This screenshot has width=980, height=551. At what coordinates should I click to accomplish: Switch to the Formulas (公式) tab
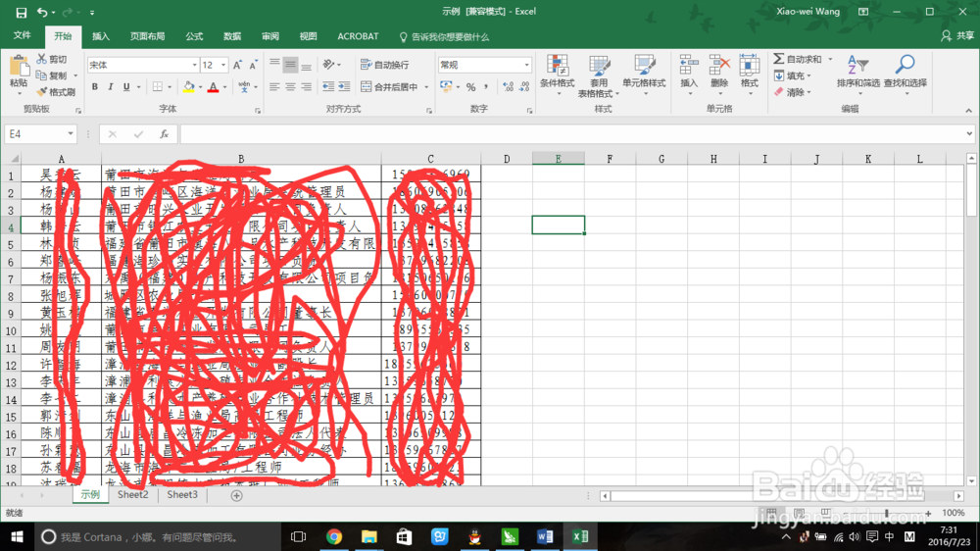point(194,36)
